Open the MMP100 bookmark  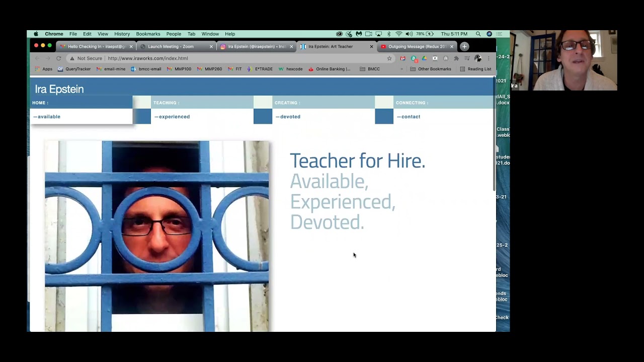tap(179, 69)
